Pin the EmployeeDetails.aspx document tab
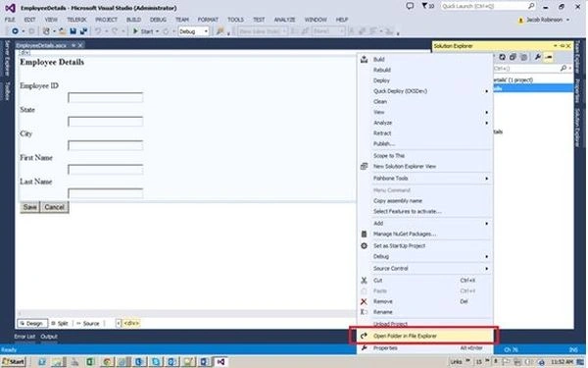The image size is (588, 368). coord(73,45)
